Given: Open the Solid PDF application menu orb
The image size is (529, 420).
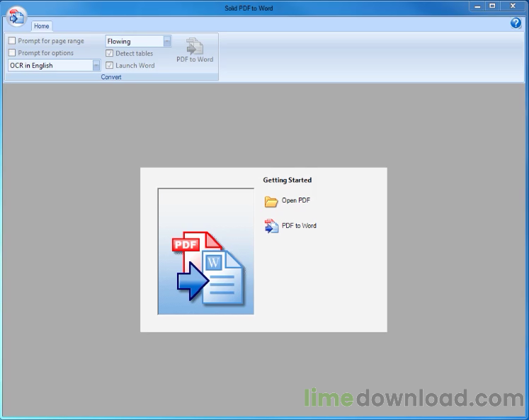Looking at the screenshot, I should click(x=16, y=16).
